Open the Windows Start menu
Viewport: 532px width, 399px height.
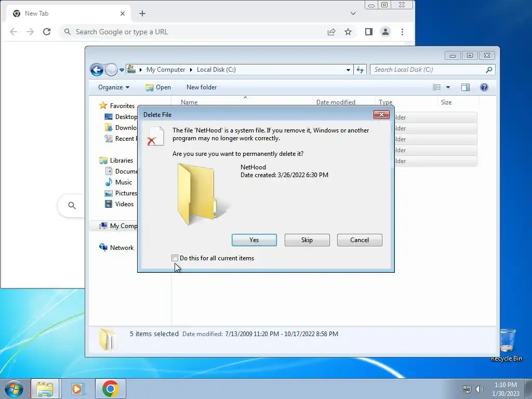click(x=14, y=389)
